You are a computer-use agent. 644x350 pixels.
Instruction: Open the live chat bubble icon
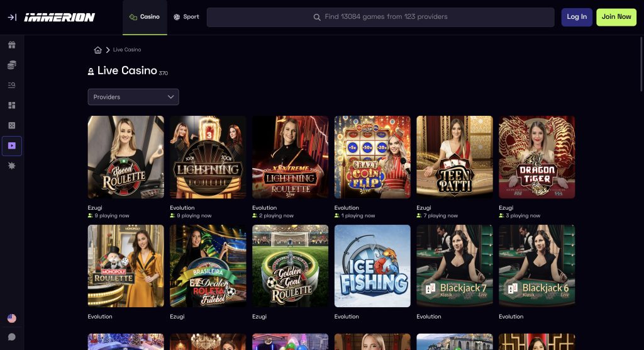12,337
